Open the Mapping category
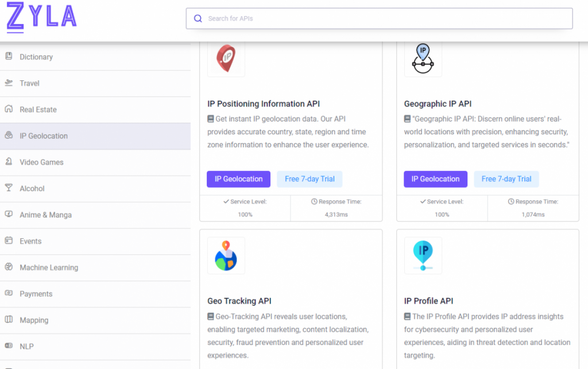Screen dimensions: 588x369 [95, 320]
